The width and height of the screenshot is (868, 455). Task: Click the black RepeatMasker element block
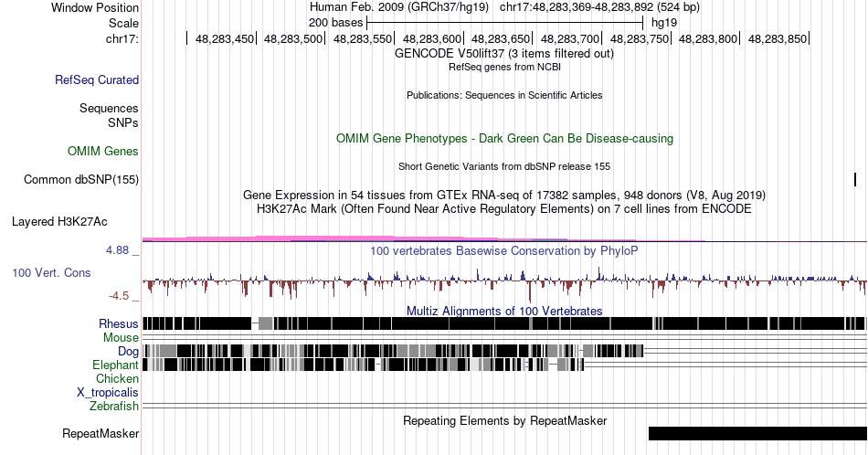point(757,433)
